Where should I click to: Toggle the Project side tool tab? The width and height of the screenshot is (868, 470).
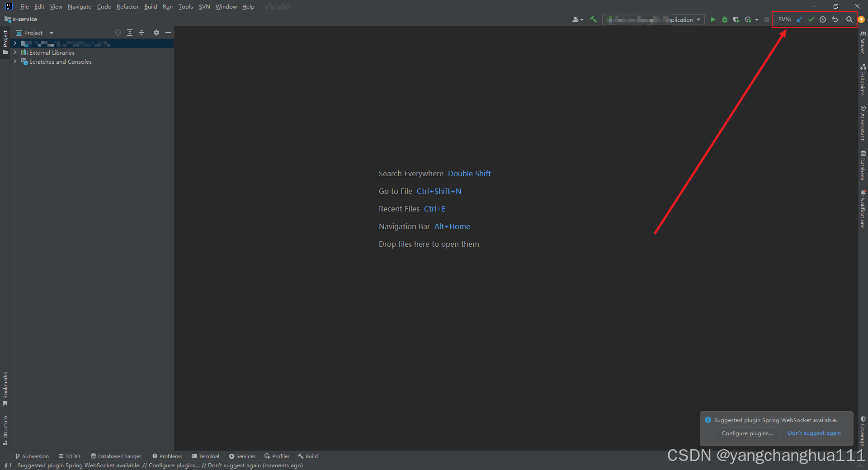[5, 42]
